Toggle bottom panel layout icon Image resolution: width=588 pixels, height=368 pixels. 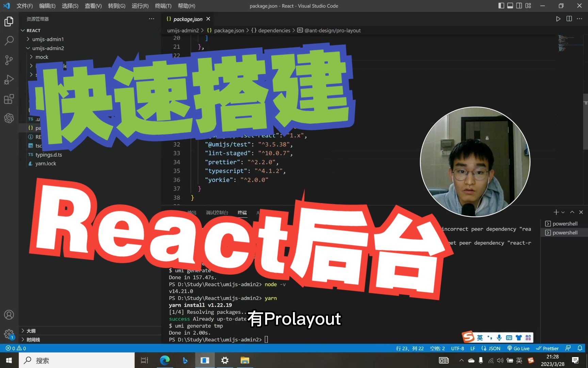click(510, 5)
